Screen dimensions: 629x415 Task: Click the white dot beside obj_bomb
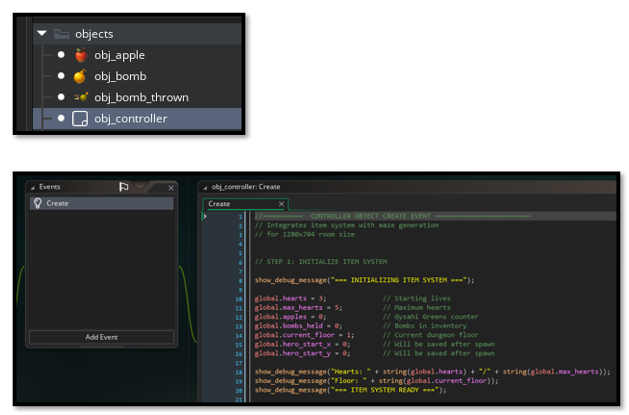click(61, 76)
